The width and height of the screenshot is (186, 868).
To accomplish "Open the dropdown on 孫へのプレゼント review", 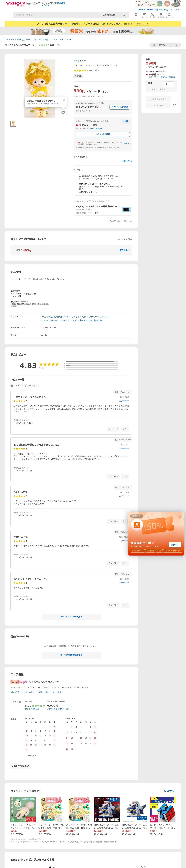I will (x=125, y=605).
